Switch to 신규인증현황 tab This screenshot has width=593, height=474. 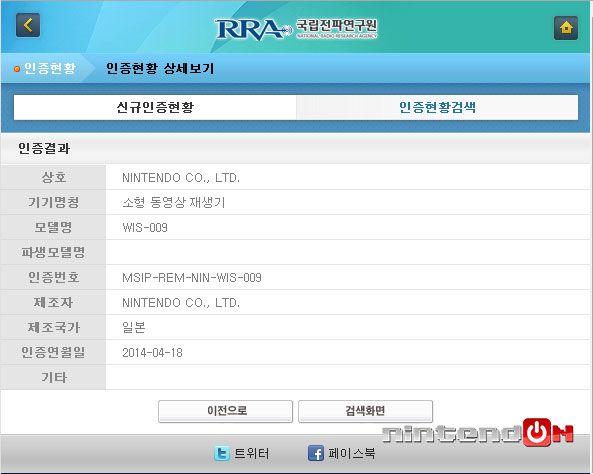tap(155, 107)
